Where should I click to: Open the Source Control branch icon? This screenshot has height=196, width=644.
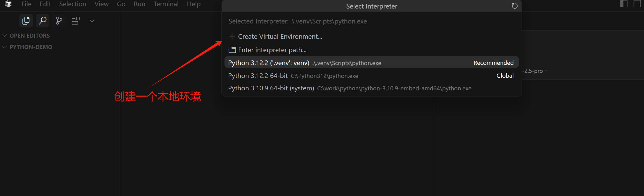[59, 21]
